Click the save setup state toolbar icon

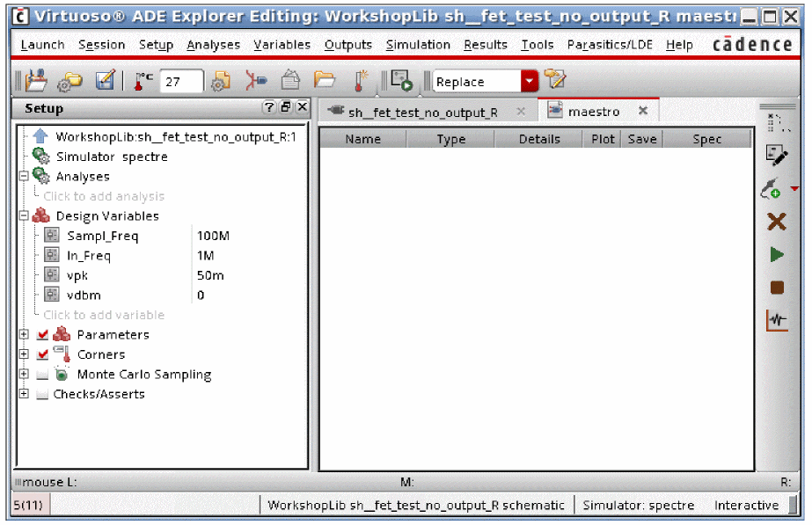[x=36, y=81]
